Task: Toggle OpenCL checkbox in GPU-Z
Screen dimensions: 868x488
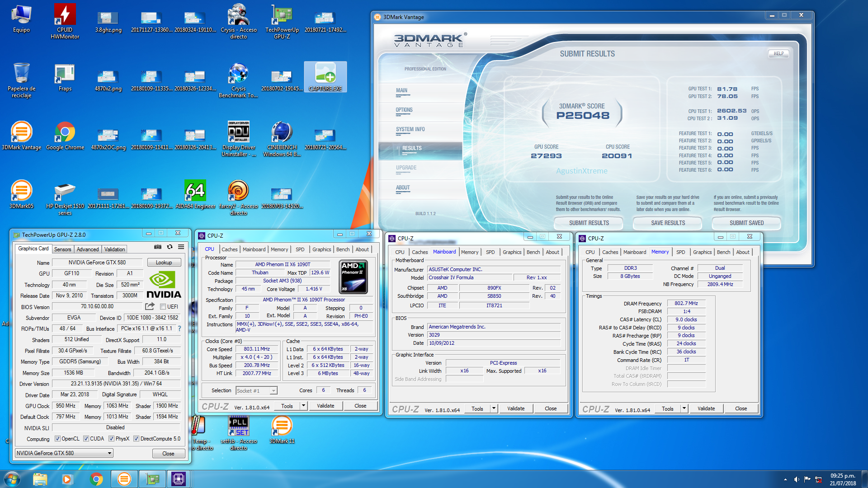Action: [x=57, y=439]
